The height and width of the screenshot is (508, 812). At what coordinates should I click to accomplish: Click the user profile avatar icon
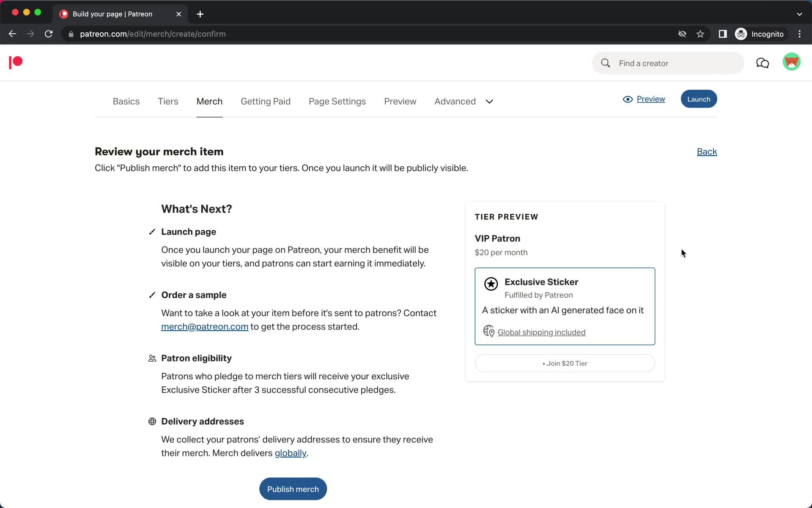(792, 63)
